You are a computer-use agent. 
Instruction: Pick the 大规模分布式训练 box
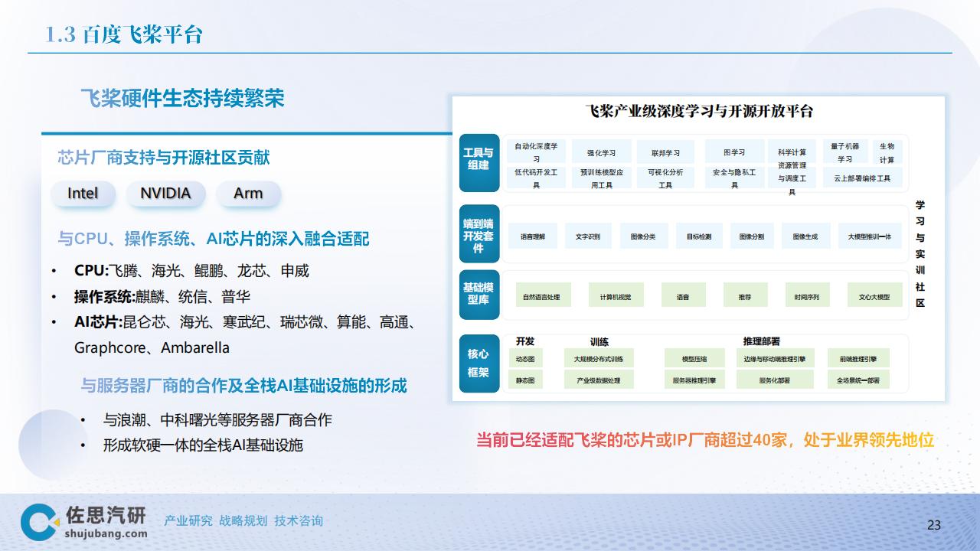[x=599, y=358]
